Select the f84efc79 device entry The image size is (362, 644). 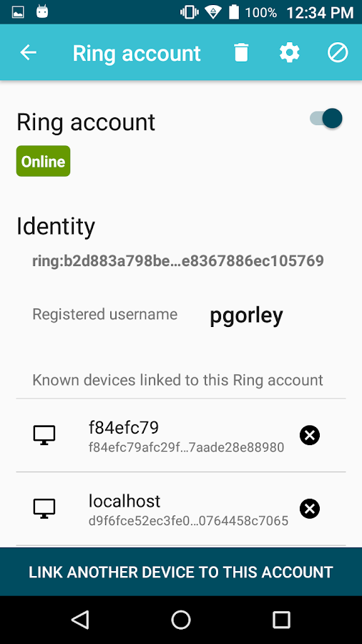point(181,435)
